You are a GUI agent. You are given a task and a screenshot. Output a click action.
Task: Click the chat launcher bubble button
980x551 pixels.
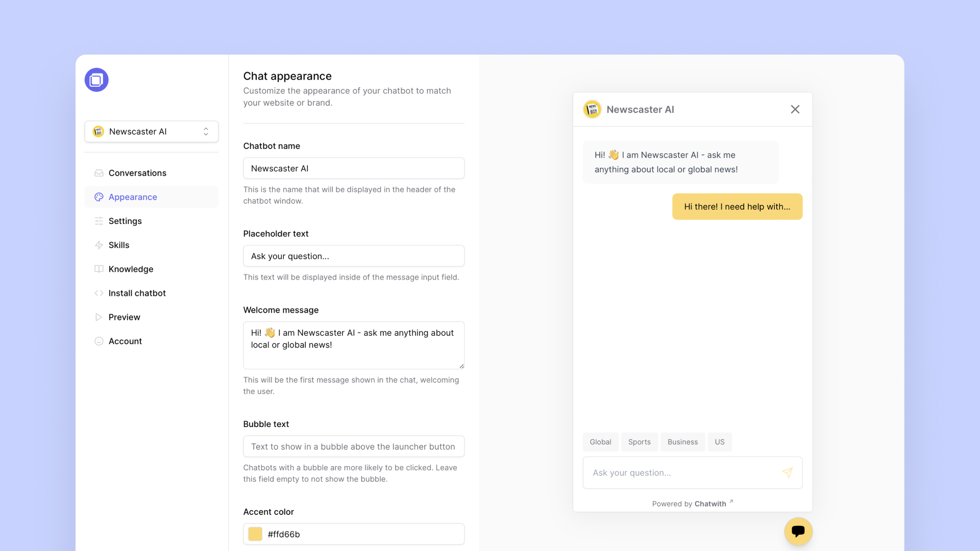coord(798,531)
